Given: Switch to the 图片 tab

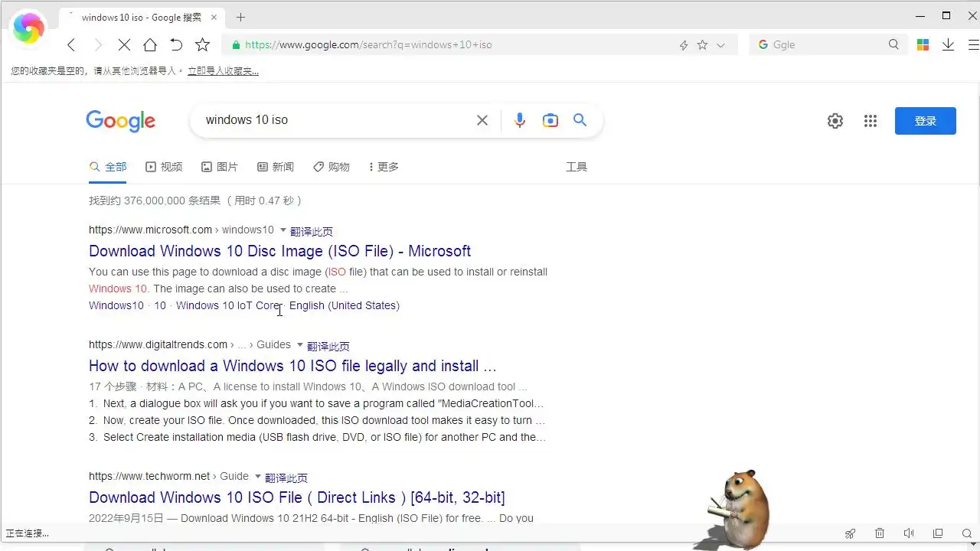Looking at the screenshot, I should pos(220,167).
